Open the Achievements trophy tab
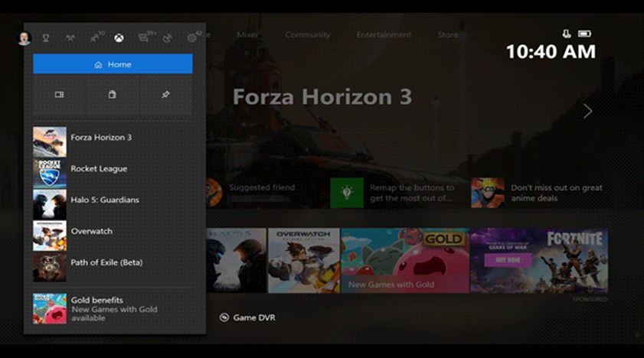The height and width of the screenshot is (358, 644). click(x=46, y=38)
